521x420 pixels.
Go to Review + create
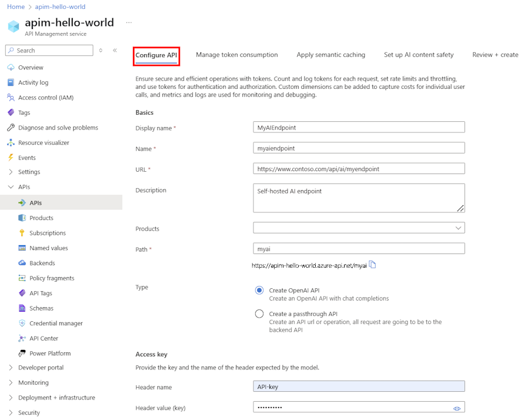coord(495,54)
